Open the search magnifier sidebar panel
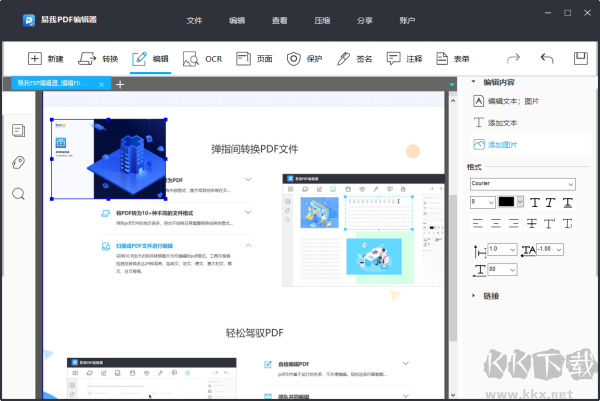This screenshot has width=600, height=401. tap(18, 194)
